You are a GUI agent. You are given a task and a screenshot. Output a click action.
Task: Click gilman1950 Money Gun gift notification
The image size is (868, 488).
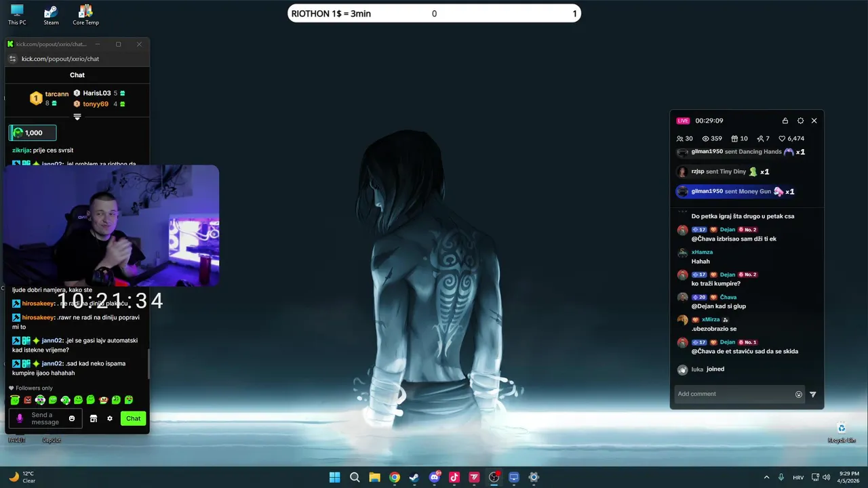[x=735, y=192]
